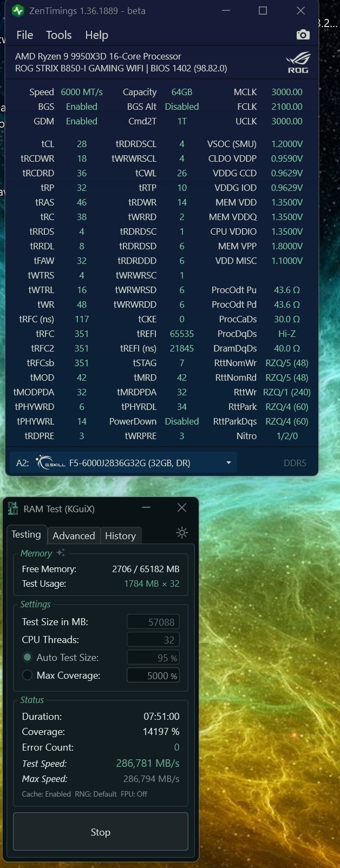Screen dimensions: 340x868
Task: Click the Speed value 6000 MT/s
Action: click(82, 92)
